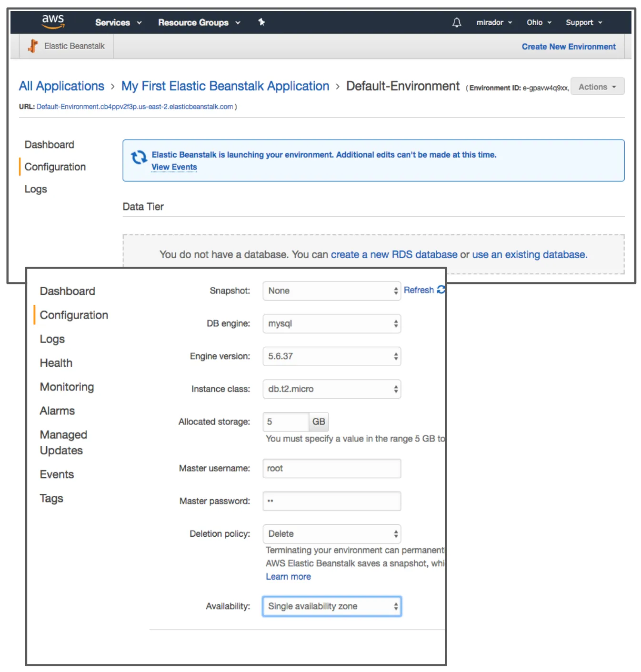
Task: Click the AWS logo in navigation bar
Action: [52, 21]
